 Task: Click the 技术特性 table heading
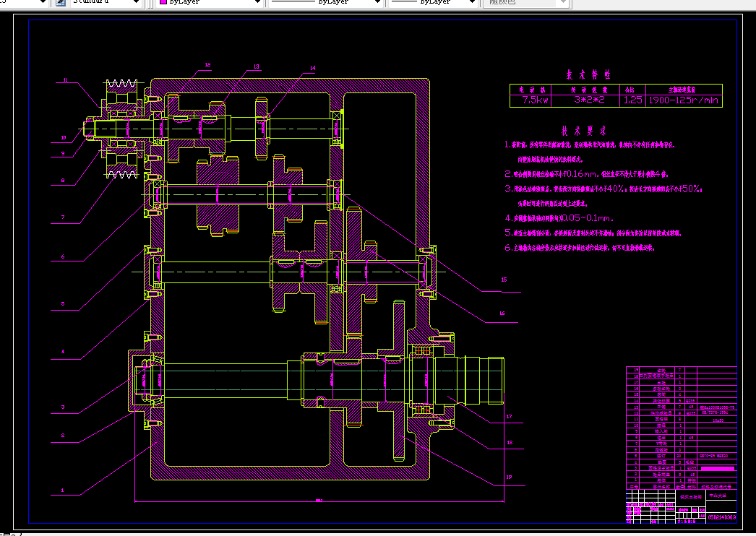click(588, 74)
